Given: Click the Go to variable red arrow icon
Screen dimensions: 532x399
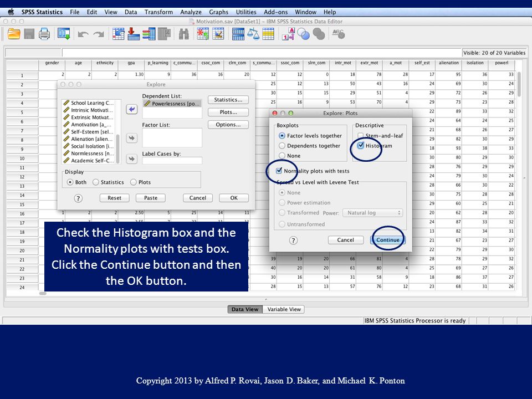Looking at the screenshot, I should [x=134, y=34].
